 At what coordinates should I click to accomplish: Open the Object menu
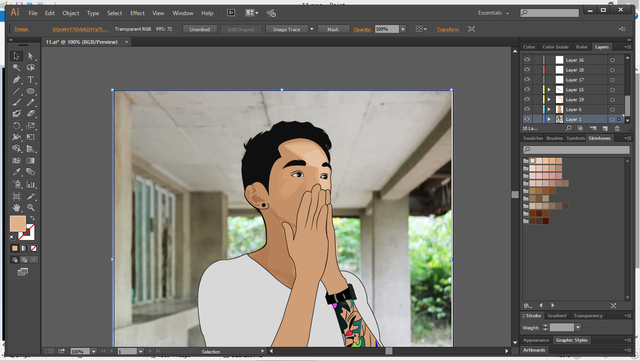pos(71,13)
